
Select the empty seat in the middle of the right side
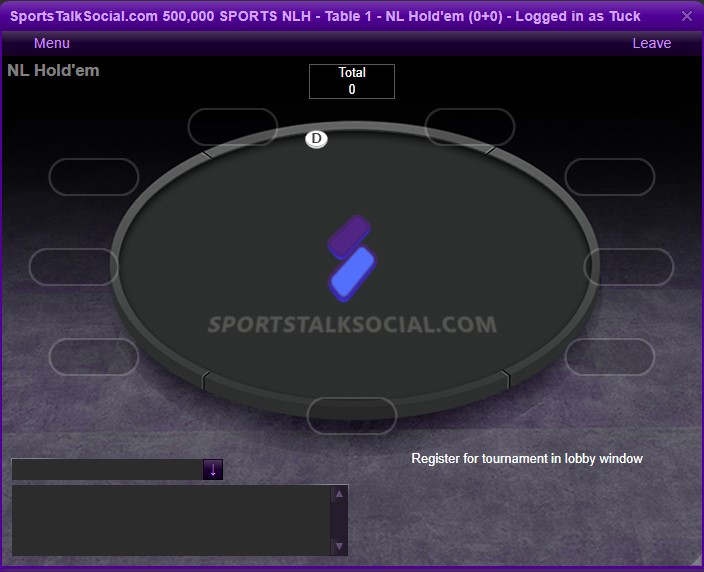[x=629, y=267]
